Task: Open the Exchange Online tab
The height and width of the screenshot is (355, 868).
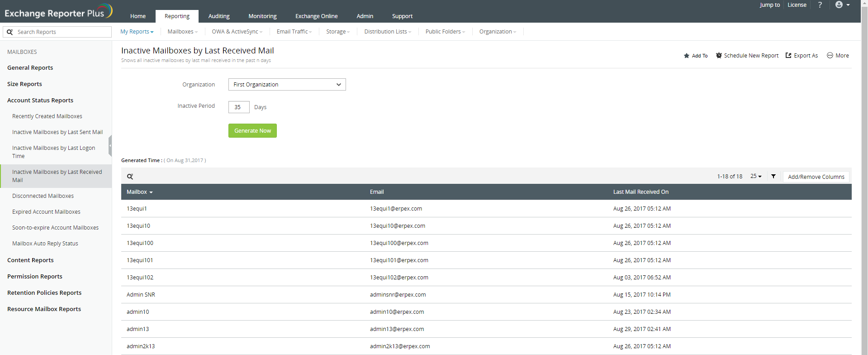Action: click(x=316, y=16)
